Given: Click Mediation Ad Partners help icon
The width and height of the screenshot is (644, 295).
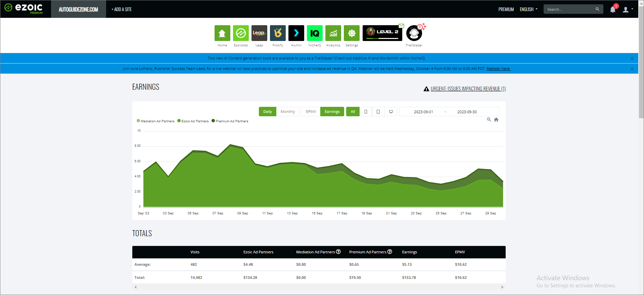Looking at the screenshot, I should pyautogui.click(x=338, y=252).
